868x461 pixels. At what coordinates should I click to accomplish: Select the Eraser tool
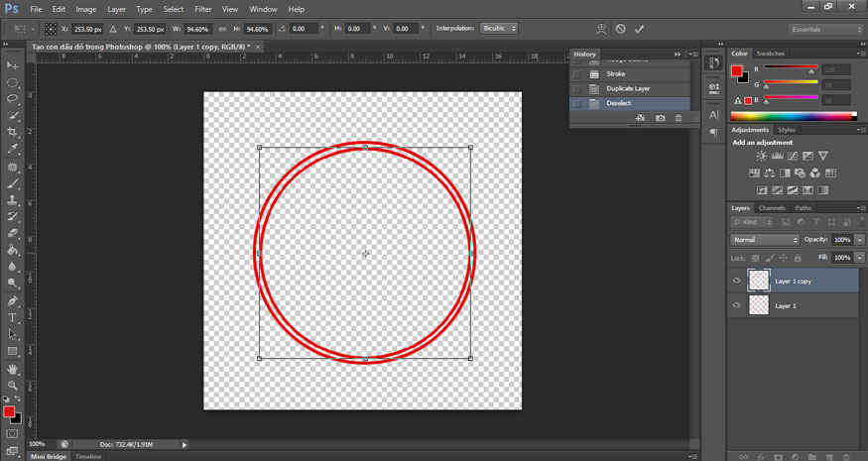pyautogui.click(x=12, y=234)
